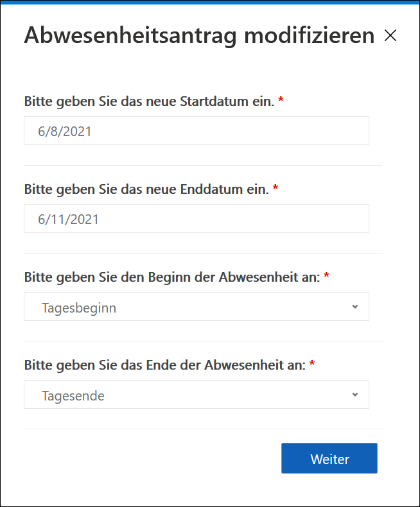Focus the new Enddatum input field
The width and height of the screenshot is (420, 507).
197,219
